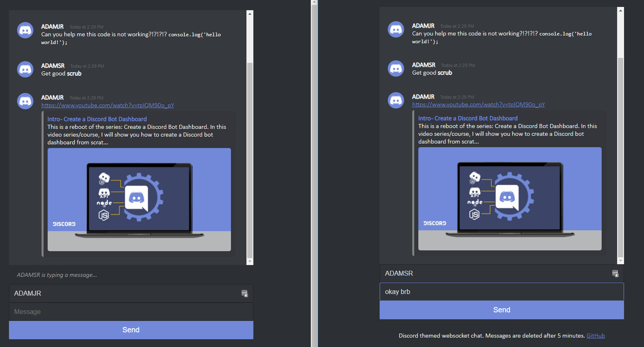Click ADAMJR's avatar on the 'Can you help' message in right chat
Screen dimensions: 644x347
coord(396,29)
